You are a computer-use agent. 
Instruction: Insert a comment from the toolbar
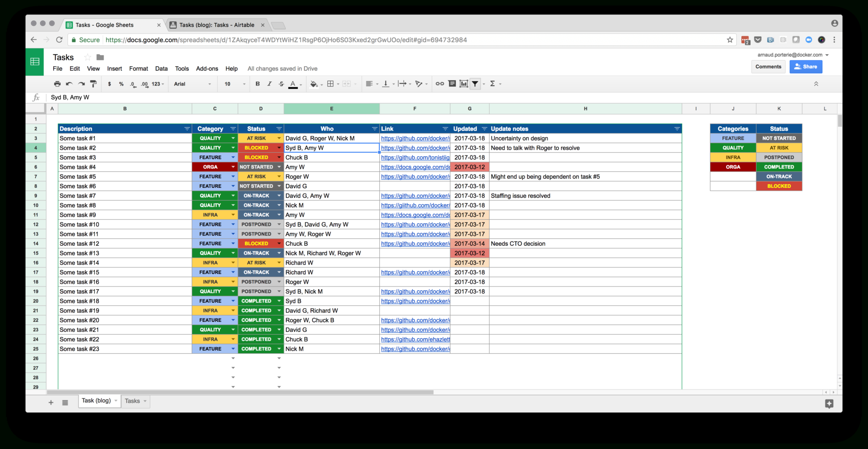tap(452, 84)
